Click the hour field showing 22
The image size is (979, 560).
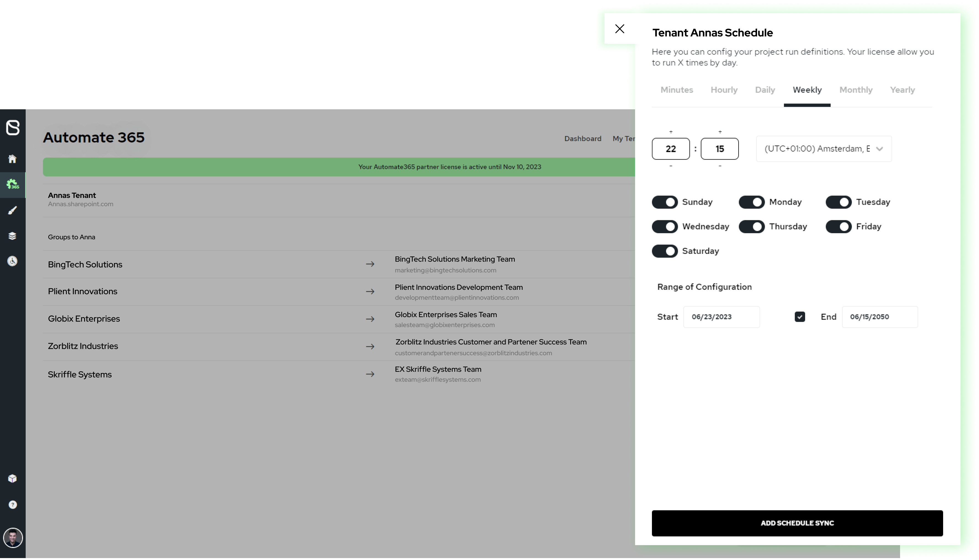671,149
